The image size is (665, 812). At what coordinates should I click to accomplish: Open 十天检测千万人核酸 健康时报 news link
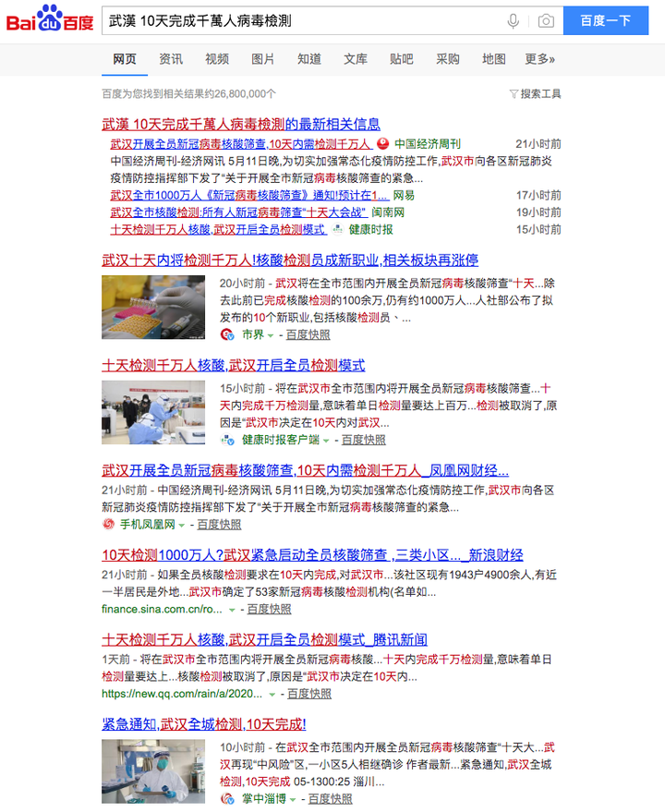click(218, 229)
